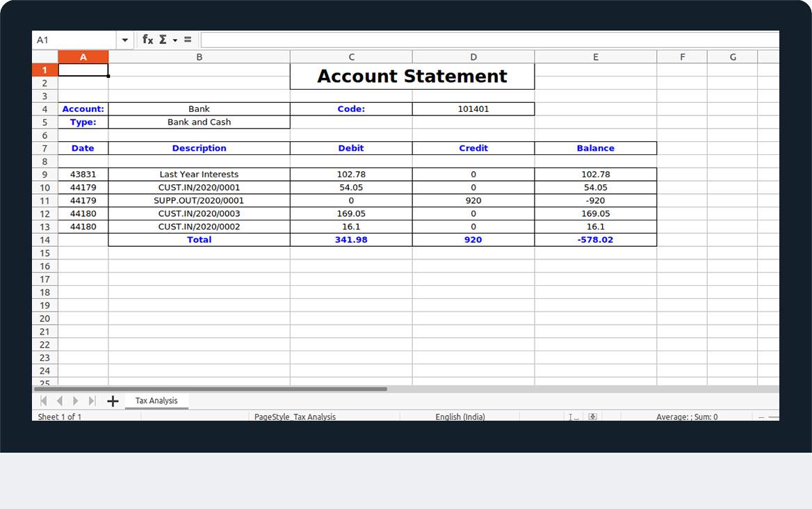Click the debit 16.1 in column C
Screen dimensions: 812x509
tap(351, 227)
